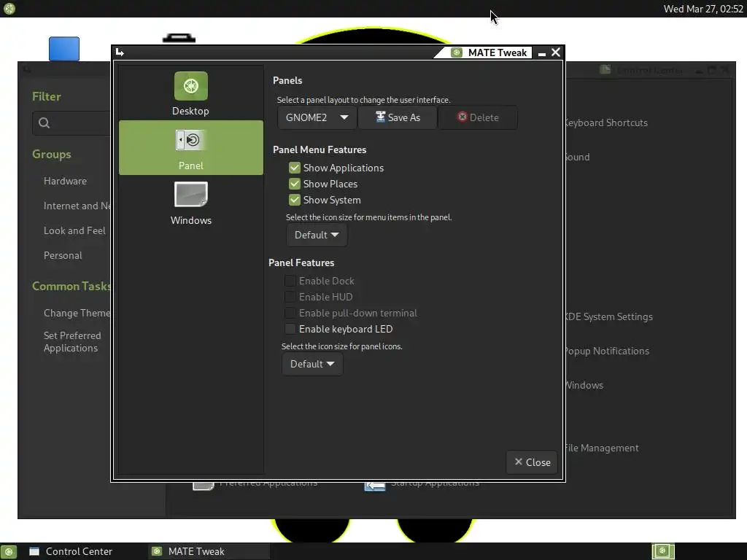Open Popup Notifications in Control Center
The height and width of the screenshot is (560, 747).
pos(608,351)
